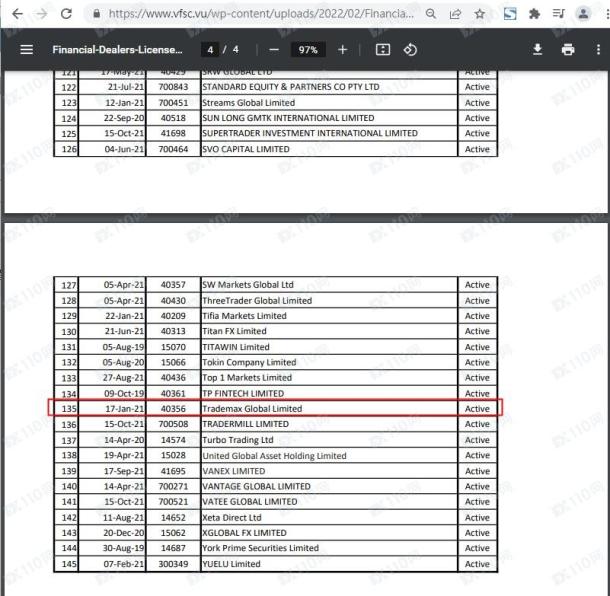Click 'XGLOBAL FX LIMITED' text

coord(244,533)
